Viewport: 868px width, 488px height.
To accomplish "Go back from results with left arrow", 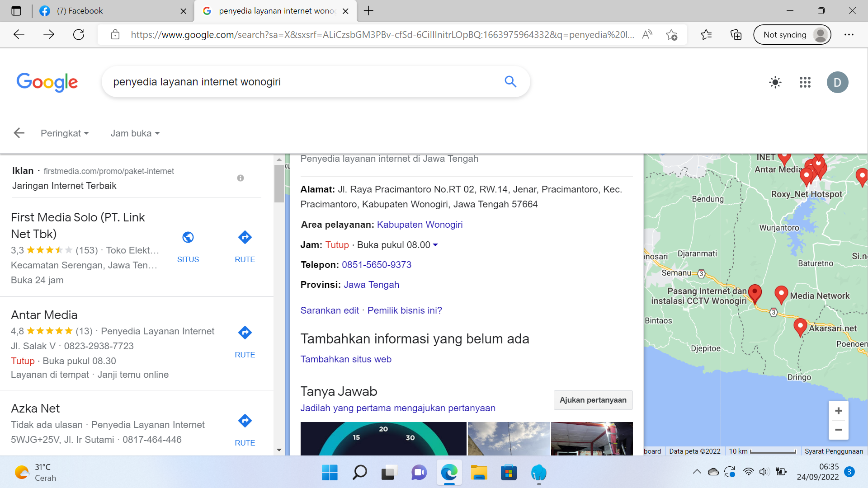I will [x=19, y=133].
